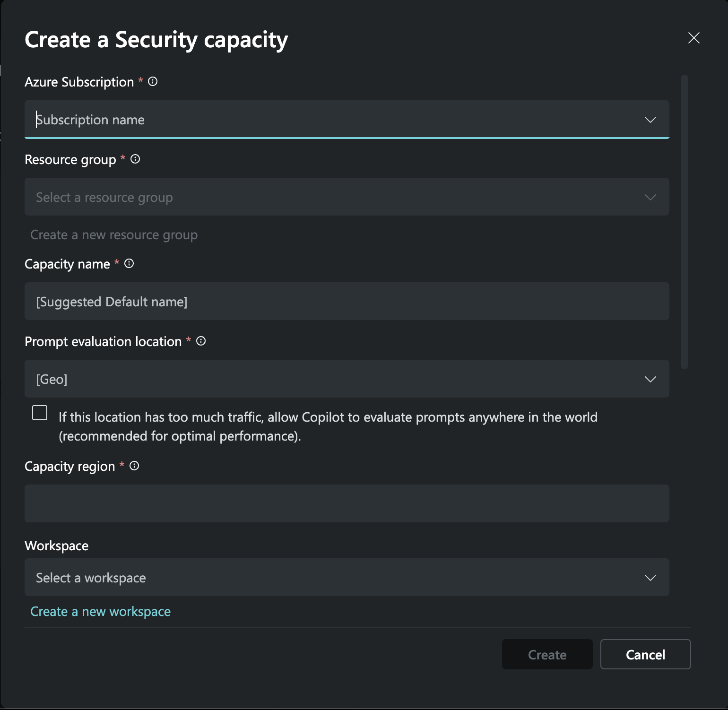Click Create a new workspace link
This screenshot has height=710, width=728.
pyautogui.click(x=100, y=611)
